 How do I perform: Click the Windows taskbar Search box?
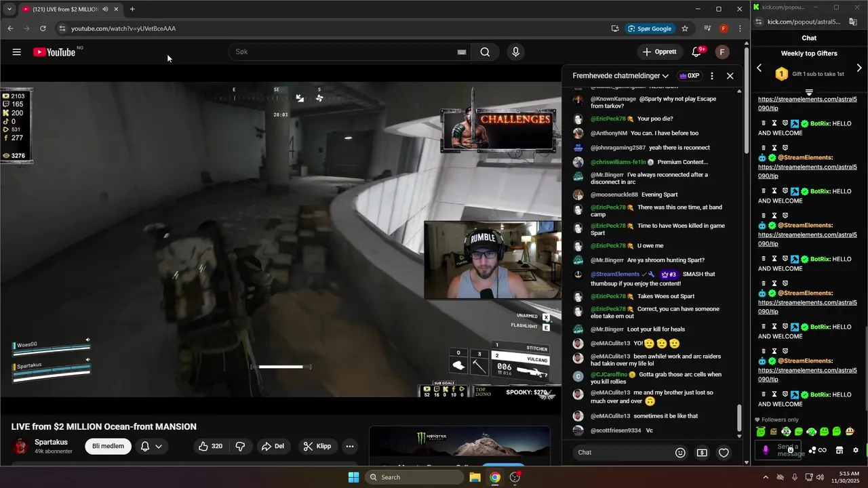tap(414, 477)
